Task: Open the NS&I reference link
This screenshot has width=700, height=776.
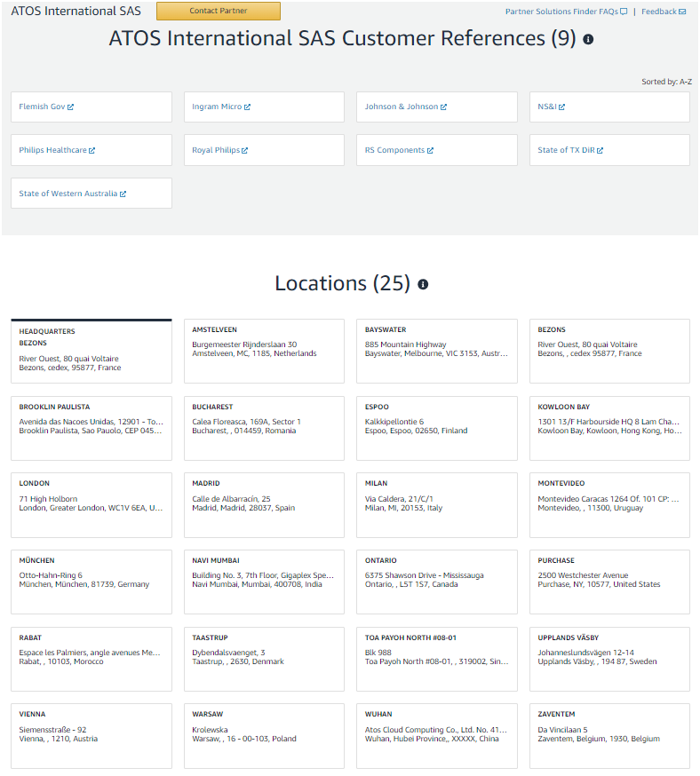Action: tap(547, 107)
